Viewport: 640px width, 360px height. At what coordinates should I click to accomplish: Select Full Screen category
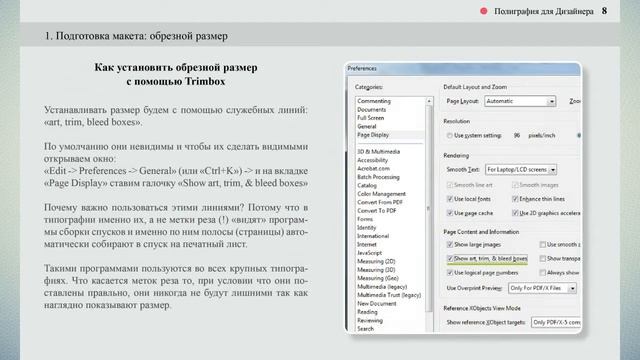tap(371, 118)
